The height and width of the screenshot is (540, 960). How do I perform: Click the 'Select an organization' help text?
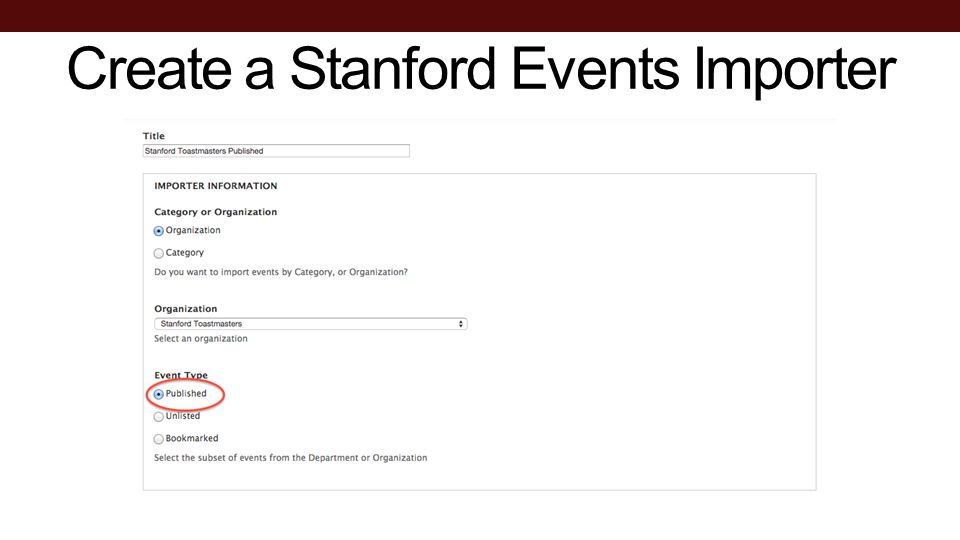pos(201,339)
